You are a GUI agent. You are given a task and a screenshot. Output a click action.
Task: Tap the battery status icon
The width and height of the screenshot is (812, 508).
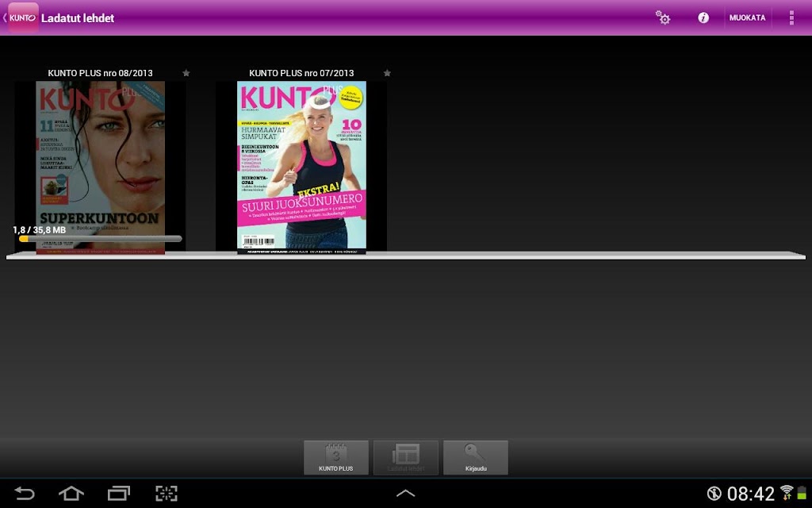click(802, 493)
